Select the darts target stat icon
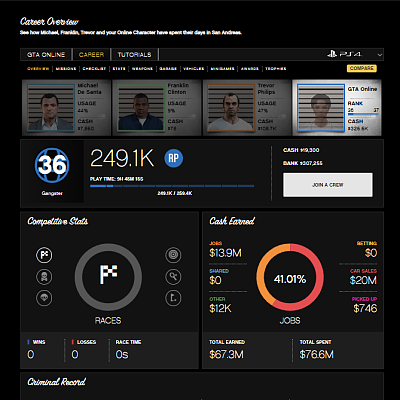The width and height of the screenshot is (400, 400). (x=173, y=255)
